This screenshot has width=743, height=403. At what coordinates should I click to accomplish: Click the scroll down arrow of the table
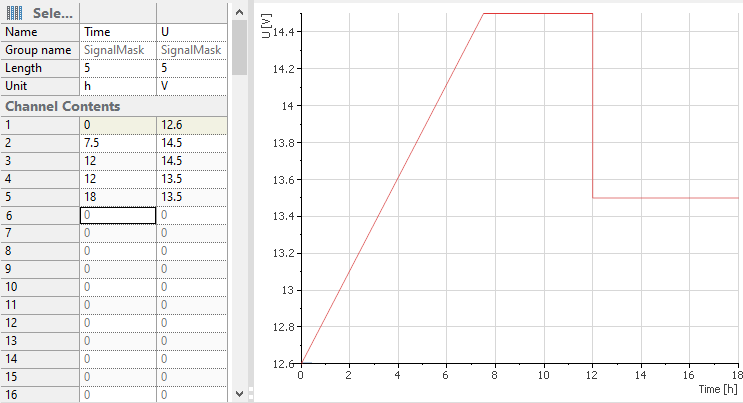pyautogui.click(x=239, y=394)
